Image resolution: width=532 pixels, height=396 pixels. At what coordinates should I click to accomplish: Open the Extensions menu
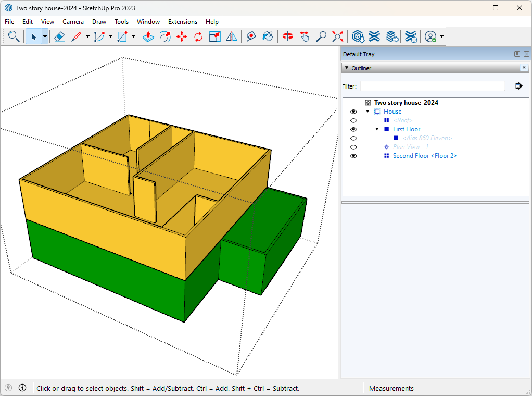click(182, 22)
